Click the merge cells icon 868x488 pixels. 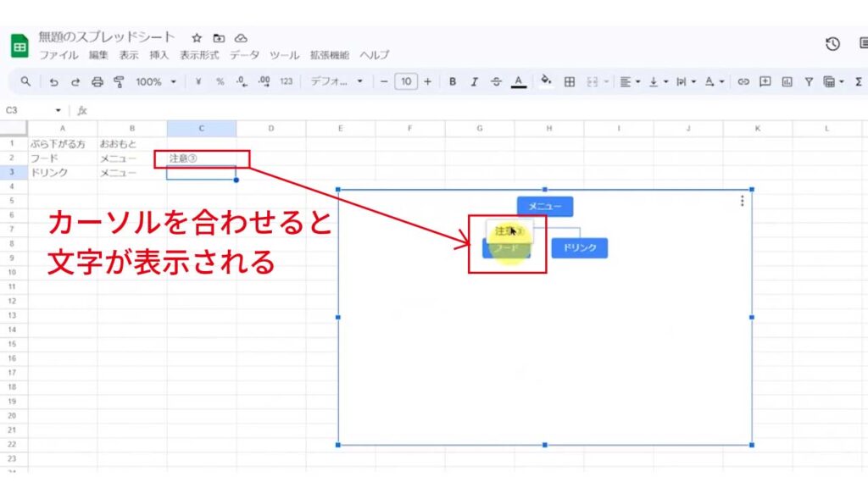point(593,82)
